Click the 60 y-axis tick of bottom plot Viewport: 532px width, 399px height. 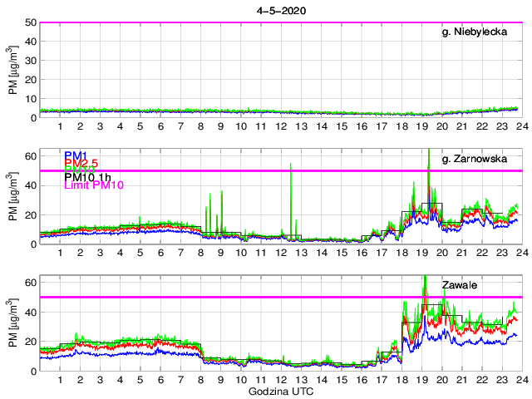pos(31,283)
